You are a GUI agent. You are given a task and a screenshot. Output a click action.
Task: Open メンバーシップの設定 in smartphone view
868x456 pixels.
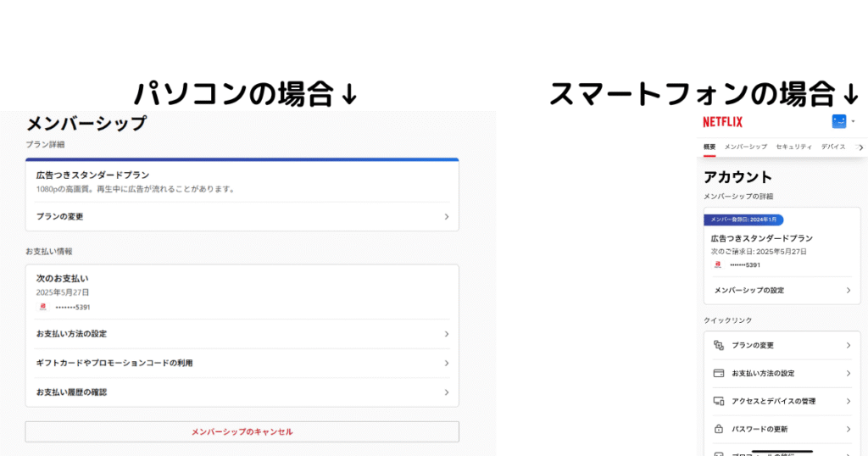(x=782, y=290)
